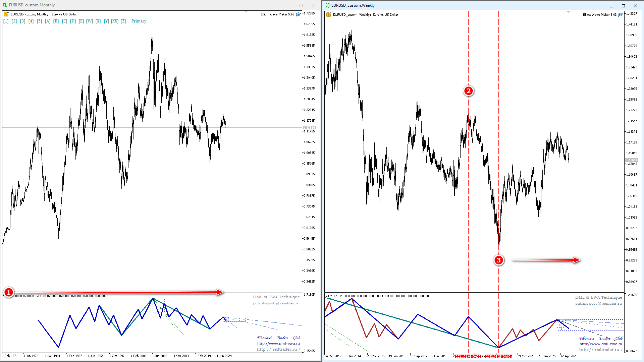Select red marker number 1 on Monthly chart
This screenshot has height=362, width=644.
(x=9, y=292)
